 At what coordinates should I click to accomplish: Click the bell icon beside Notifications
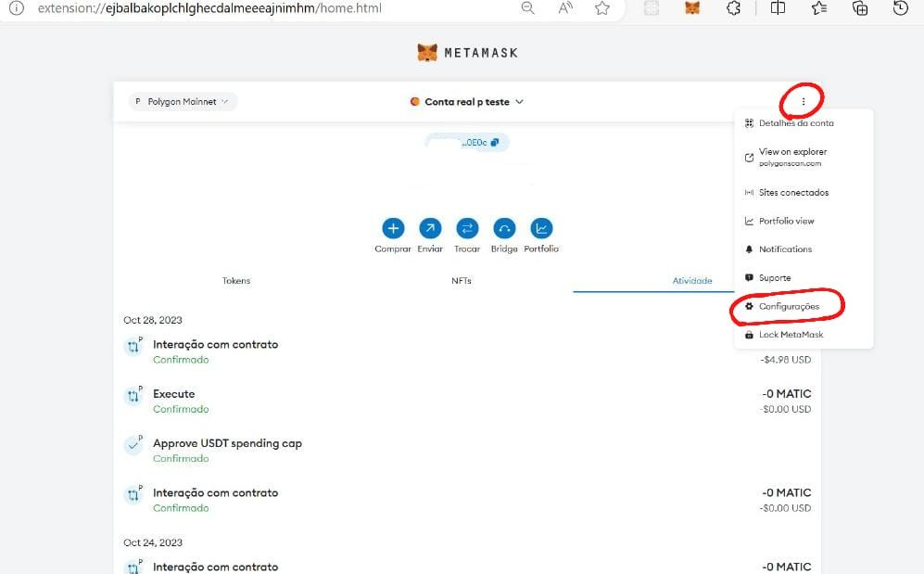point(749,249)
